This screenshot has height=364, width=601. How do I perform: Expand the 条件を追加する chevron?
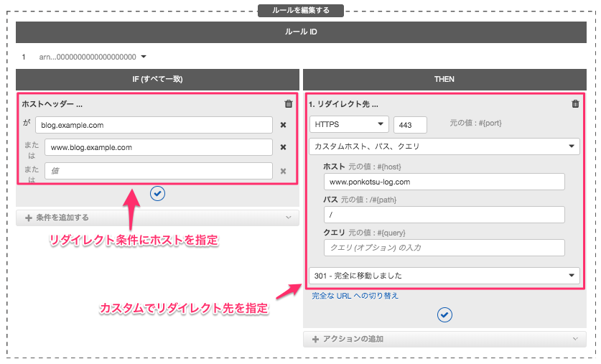[x=288, y=218]
